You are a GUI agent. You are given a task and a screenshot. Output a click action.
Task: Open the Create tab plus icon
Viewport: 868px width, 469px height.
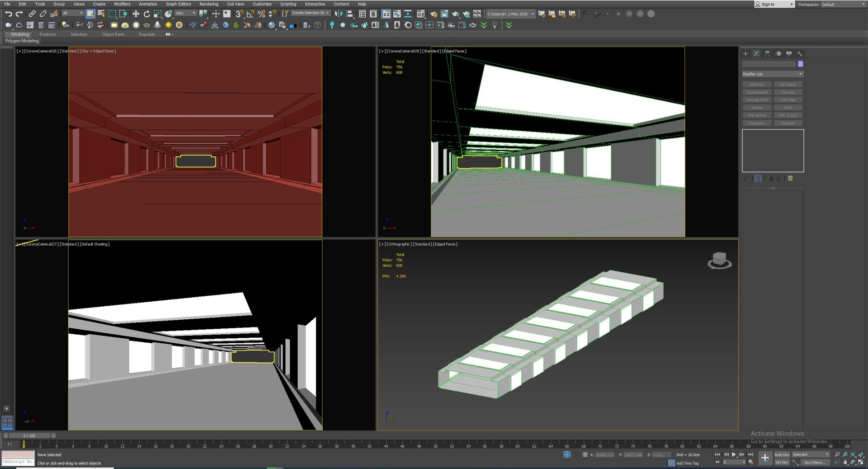745,53
